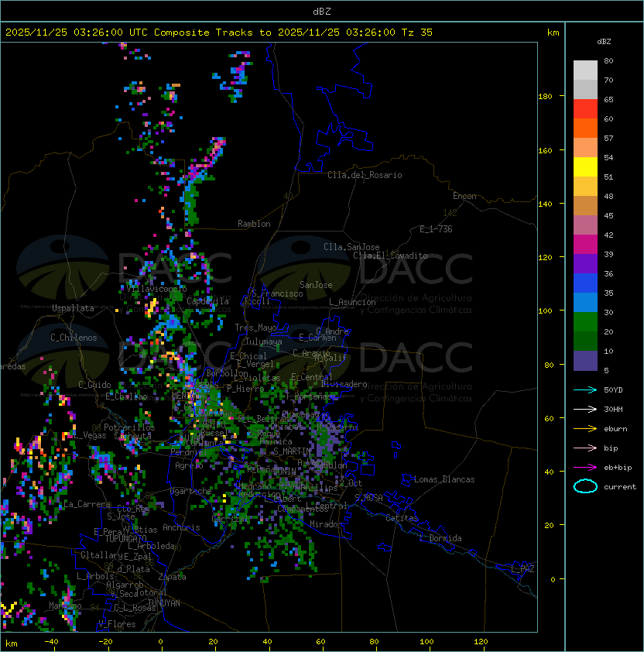Click the 'TUNUYAN' map label
The width and height of the screenshot is (644, 652).
(164, 603)
